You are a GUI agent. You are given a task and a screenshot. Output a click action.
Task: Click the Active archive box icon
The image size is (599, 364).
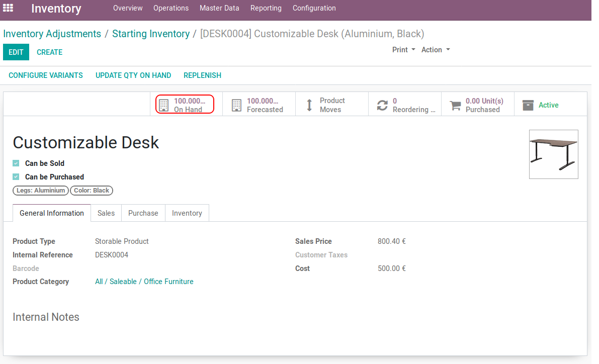528,105
